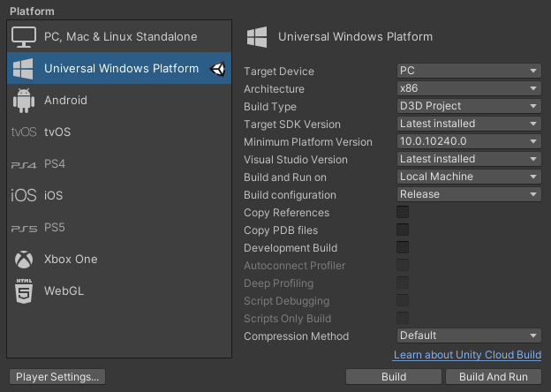The width and height of the screenshot is (551, 392).
Task: Follow the Learn about Unity Cloud Build link
Action: [x=467, y=355]
